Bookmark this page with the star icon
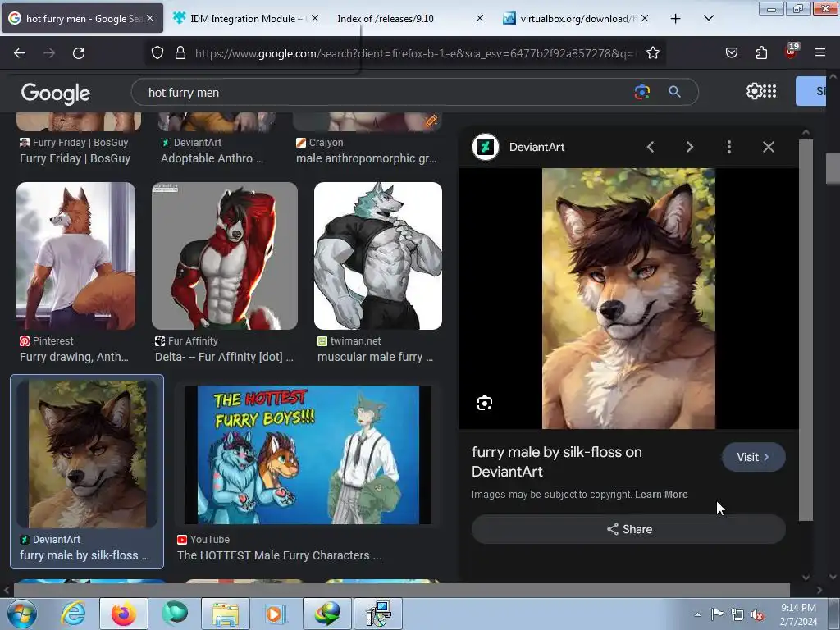The width and height of the screenshot is (840, 630). [x=652, y=52]
